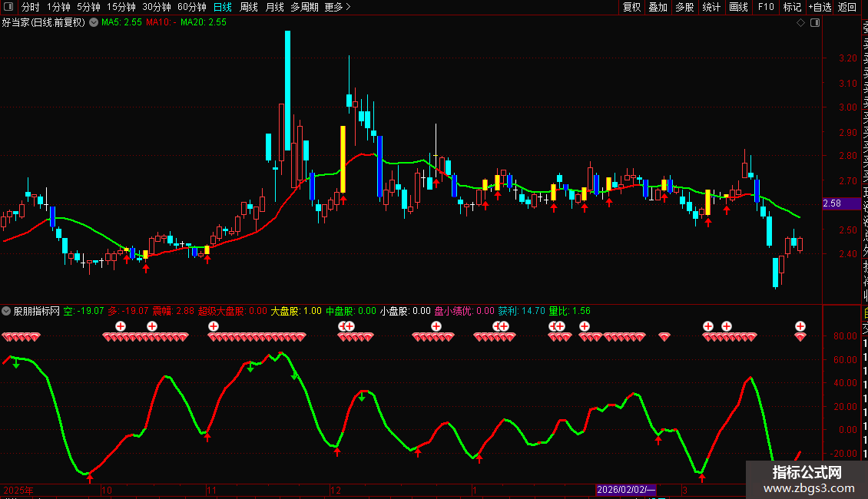Select the 日线 daily tab

pyautogui.click(x=223, y=7)
